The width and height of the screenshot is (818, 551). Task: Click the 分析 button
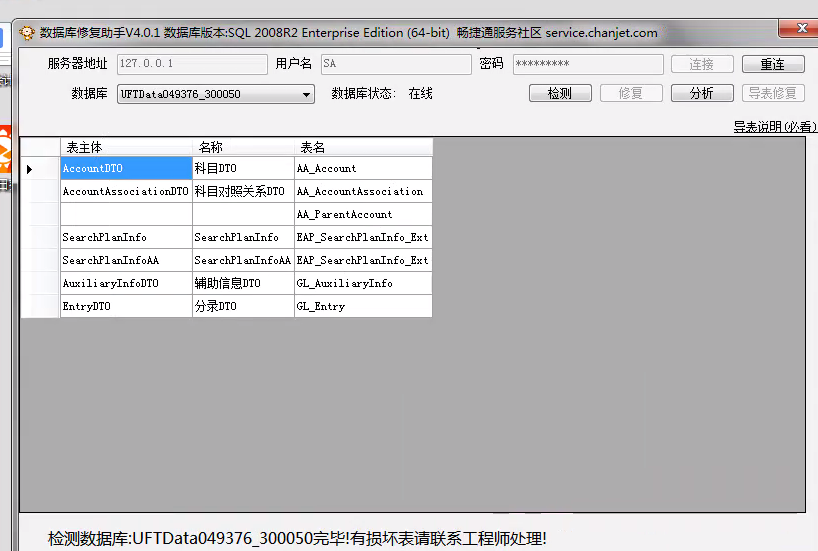pyautogui.click(x=702, y=93)
